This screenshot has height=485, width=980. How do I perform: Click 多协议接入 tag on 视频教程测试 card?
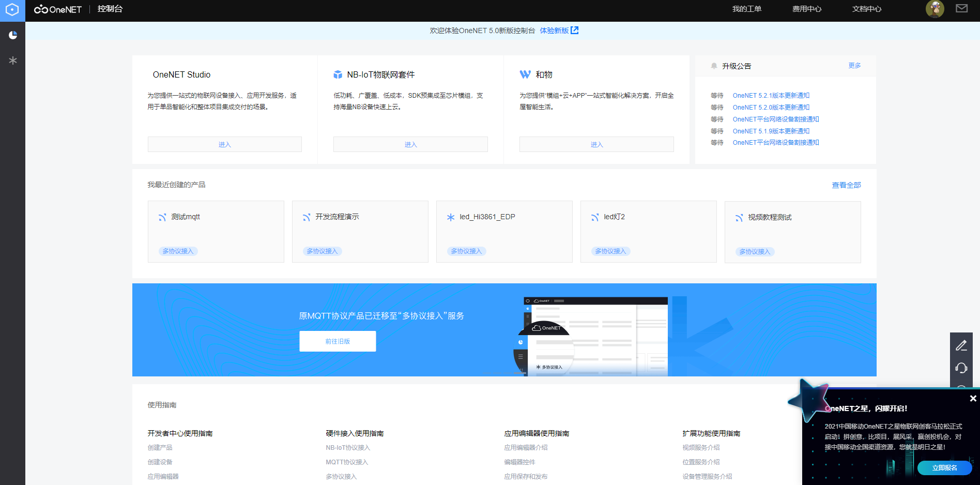755,252
